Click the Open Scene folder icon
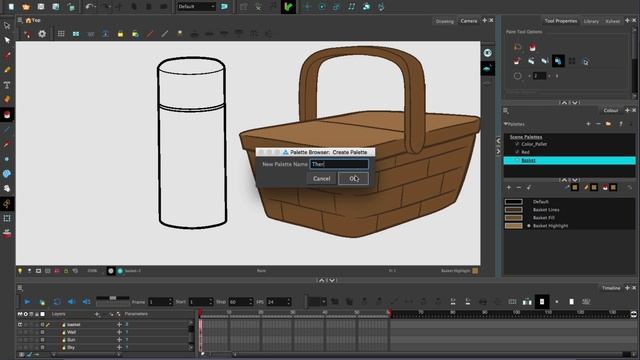Screen dimensions: 640x360 pos(26,7)
